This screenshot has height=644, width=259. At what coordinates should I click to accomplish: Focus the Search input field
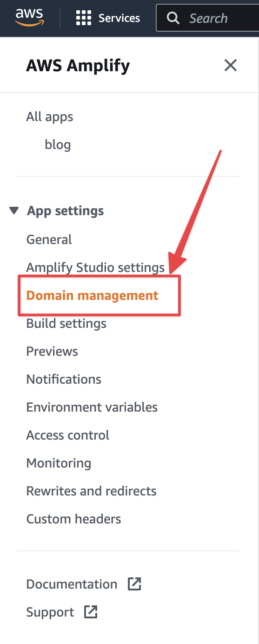[x=207, y=18]
